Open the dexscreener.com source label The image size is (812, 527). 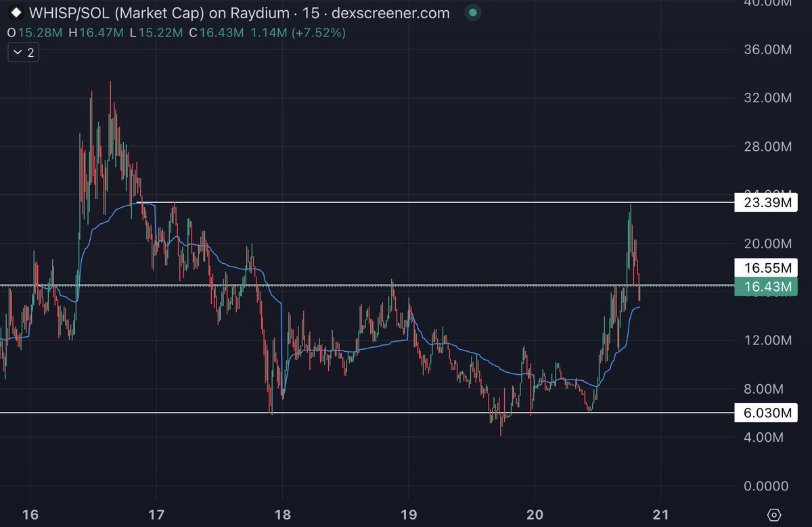tap(392, 13)
